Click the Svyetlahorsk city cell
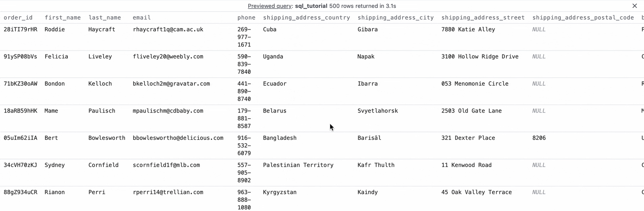 pyautogui.click(x=378, y=111)
